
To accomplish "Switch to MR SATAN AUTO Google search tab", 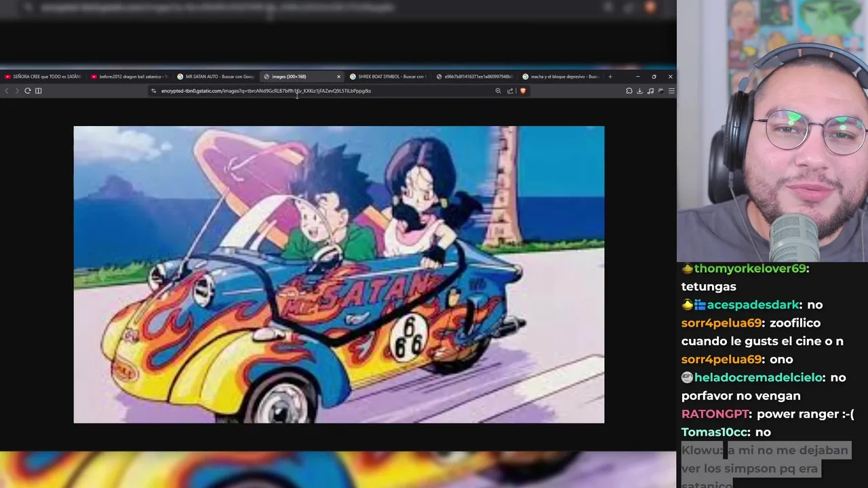I will click(x=216, y=77).
